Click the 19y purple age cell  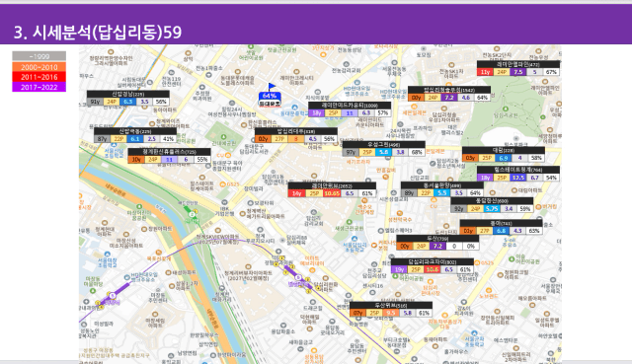coord(399,269)
